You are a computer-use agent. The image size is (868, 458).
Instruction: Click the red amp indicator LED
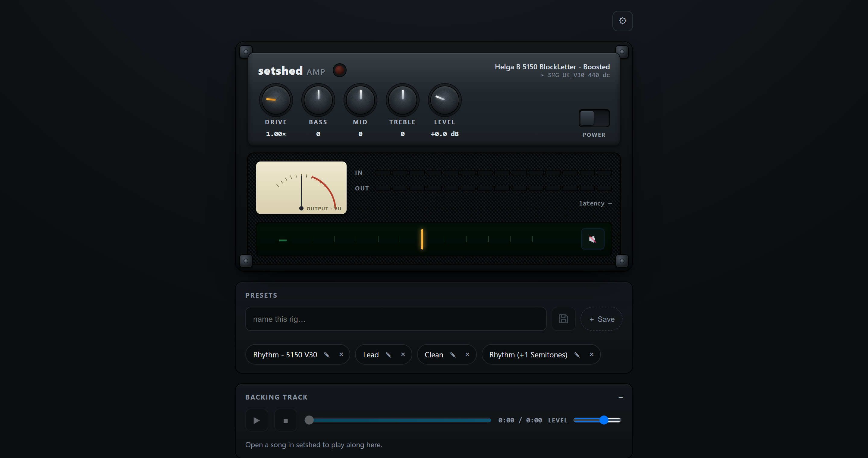point(339,70)
